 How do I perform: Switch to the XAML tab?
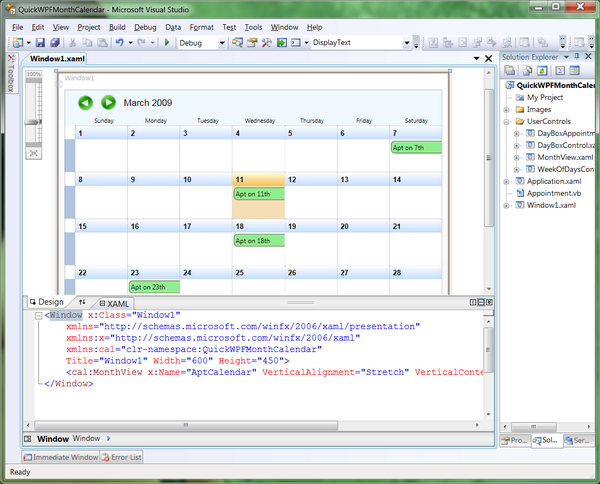pyautogui.click(x=114, y=304)
